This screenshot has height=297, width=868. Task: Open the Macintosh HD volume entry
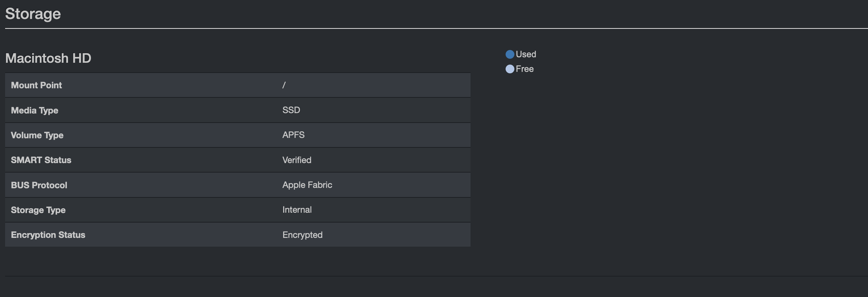48,58
